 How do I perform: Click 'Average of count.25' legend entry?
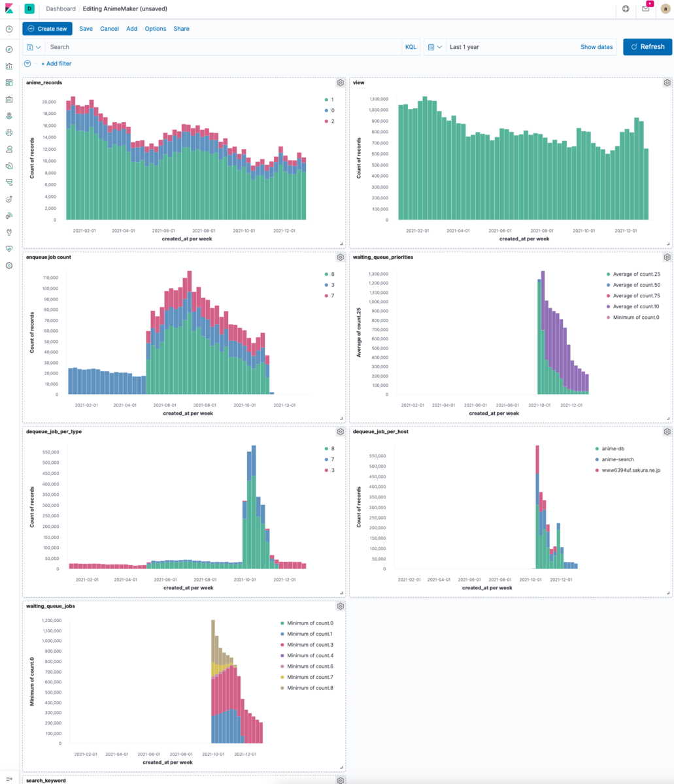point(634,274)
